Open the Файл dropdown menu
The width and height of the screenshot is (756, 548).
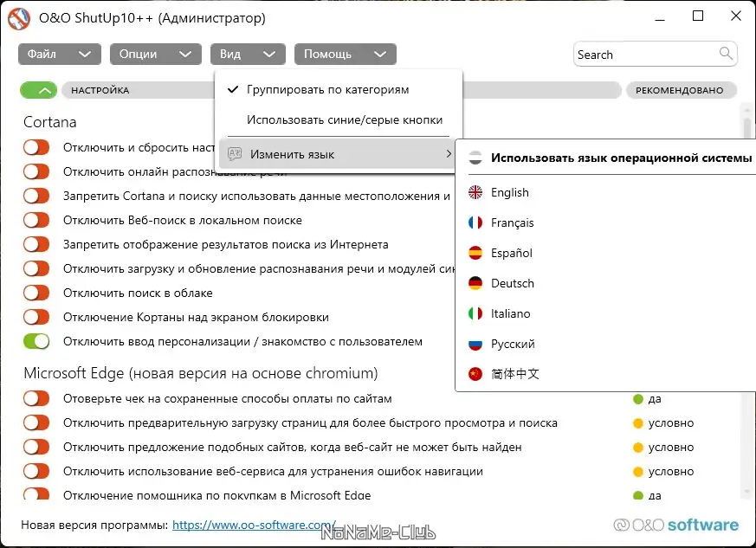coord(59,54)
